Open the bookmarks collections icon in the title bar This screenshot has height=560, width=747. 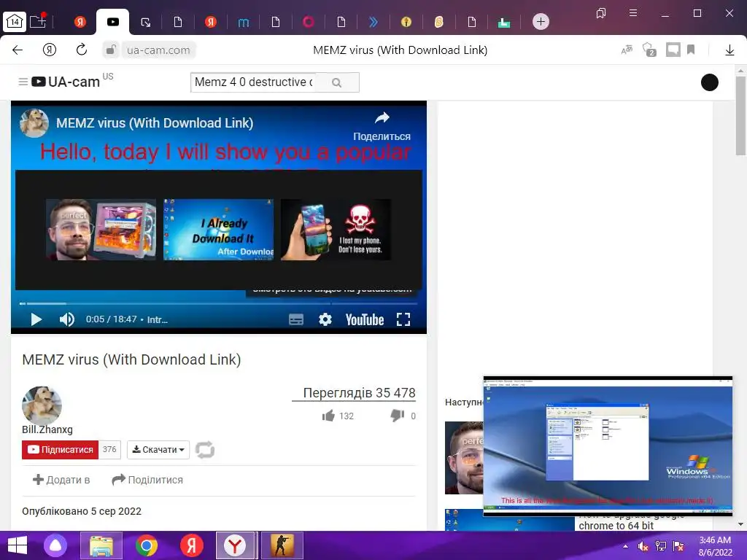tap(601, 13)
